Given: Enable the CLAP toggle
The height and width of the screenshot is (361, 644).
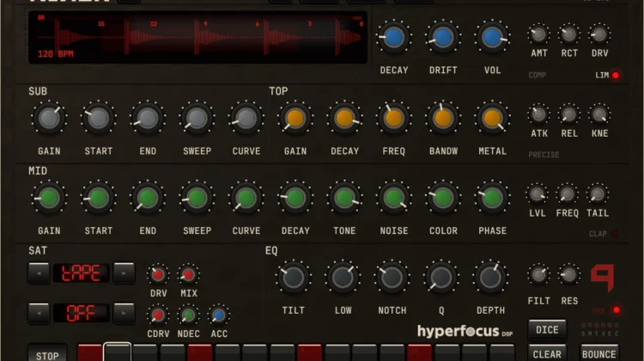Looking at the screenshot, I should tap(616, 234).
